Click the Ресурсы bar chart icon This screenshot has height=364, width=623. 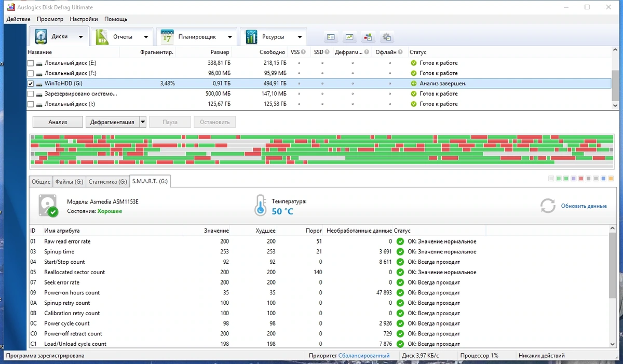[x=251, y=37]
